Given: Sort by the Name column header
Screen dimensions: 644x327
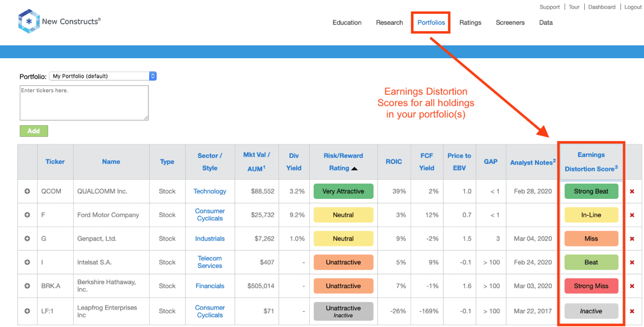Looking at the screenshot, I should [x=111, y=162].
